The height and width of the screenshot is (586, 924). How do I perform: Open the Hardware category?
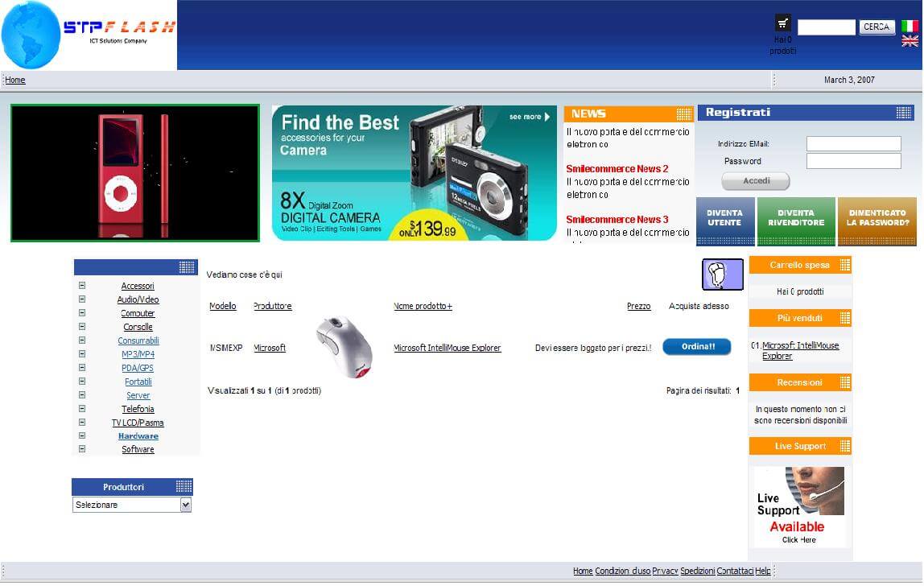pyautogui.click(x=138, y=436)
